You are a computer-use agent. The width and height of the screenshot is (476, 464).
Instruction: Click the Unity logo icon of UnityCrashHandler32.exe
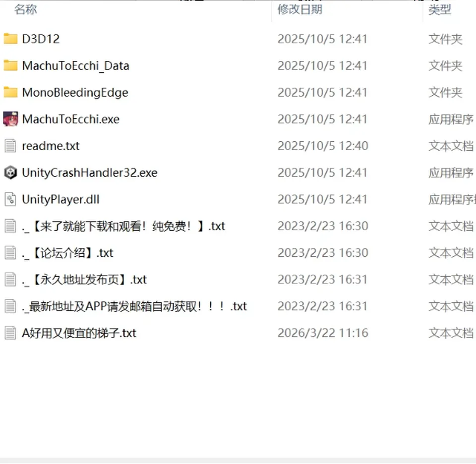click(x=10, y=173)
